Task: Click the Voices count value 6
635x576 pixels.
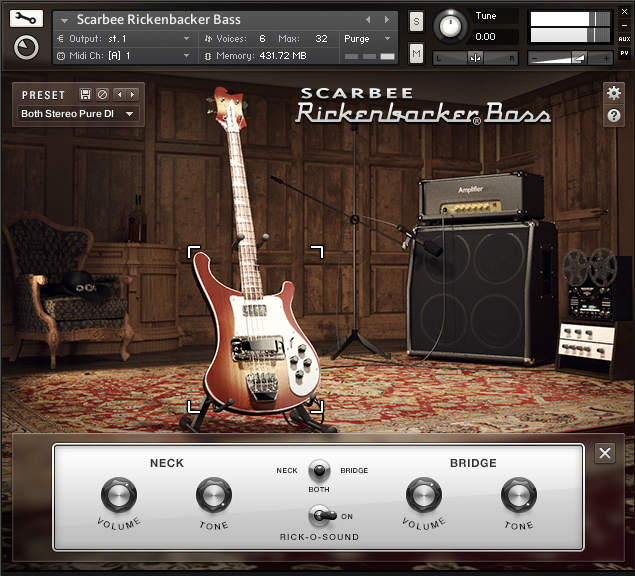Action: click(262, 39)
